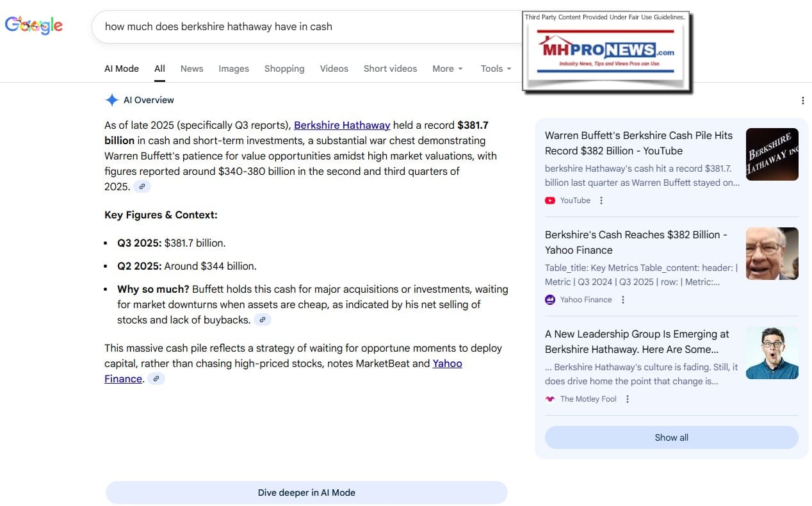Image resolution: width=812 pixels, height=506 pixels.
Task: Click the source link chip after '2025.'
Action: coord(142,187)
